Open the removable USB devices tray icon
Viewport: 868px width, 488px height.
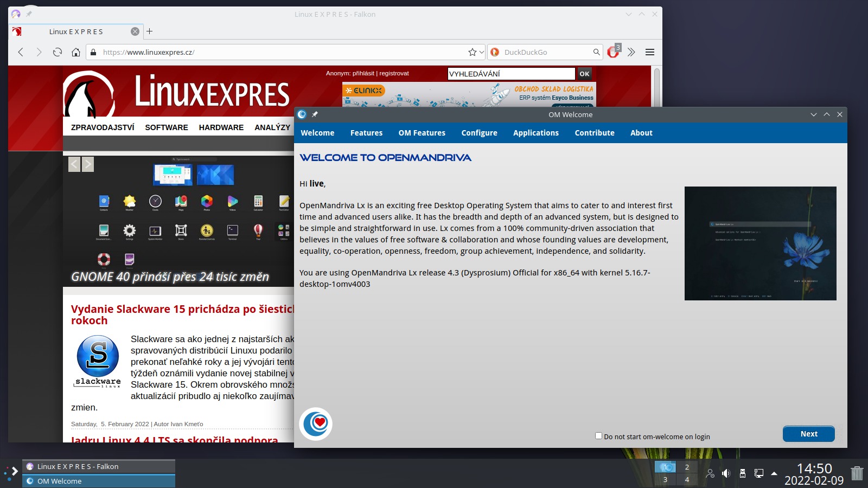click(743, 473)
